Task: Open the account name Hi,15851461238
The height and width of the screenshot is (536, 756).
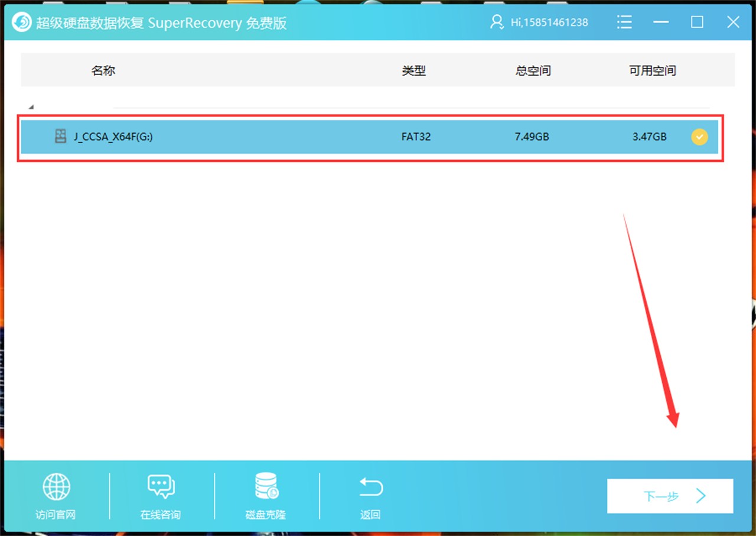Action: tap(549, 22)
